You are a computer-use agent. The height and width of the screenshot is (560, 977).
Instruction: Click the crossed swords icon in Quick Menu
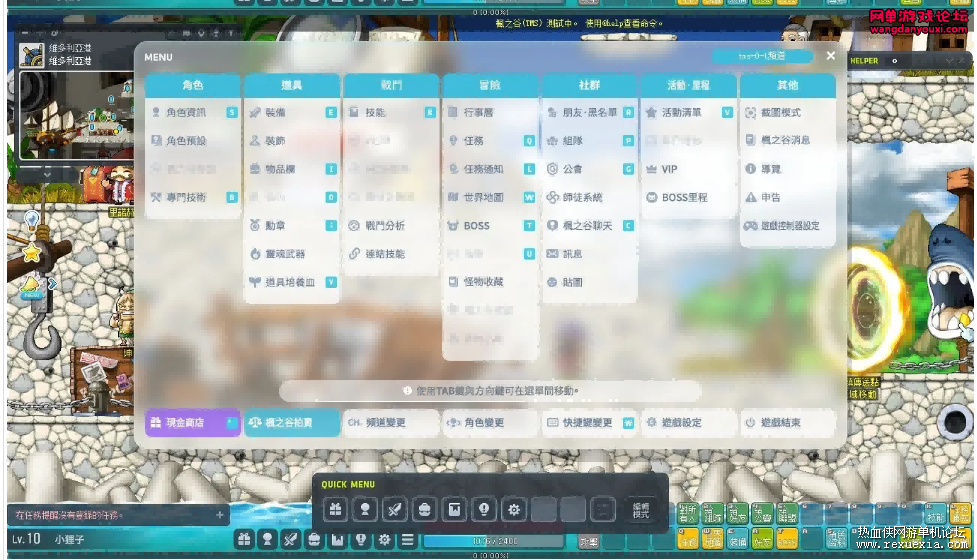click(x=394, y=510)
